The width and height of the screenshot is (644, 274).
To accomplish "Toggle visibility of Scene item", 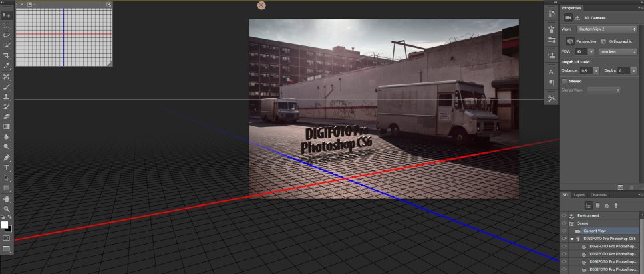I will 564,223.
